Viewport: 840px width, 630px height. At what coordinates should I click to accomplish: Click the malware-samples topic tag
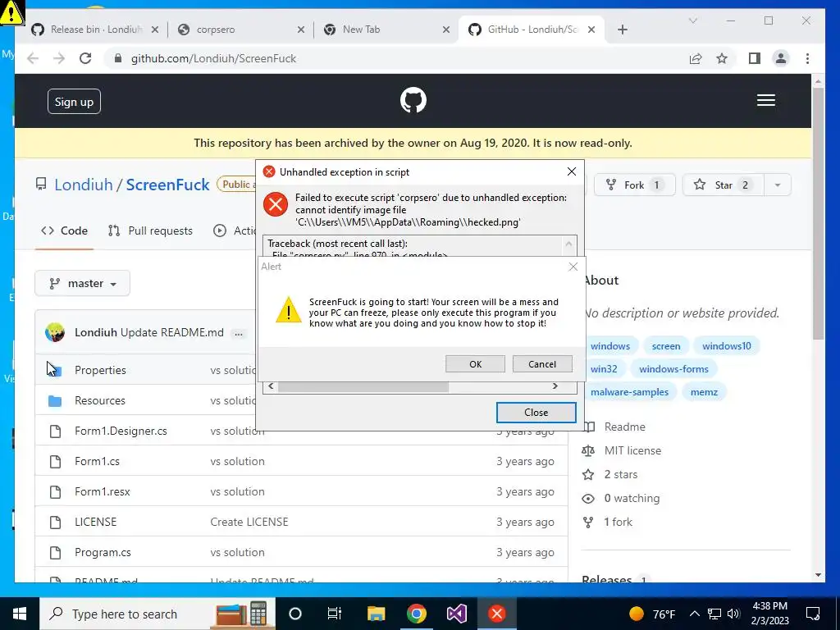(x=629, y=392)
